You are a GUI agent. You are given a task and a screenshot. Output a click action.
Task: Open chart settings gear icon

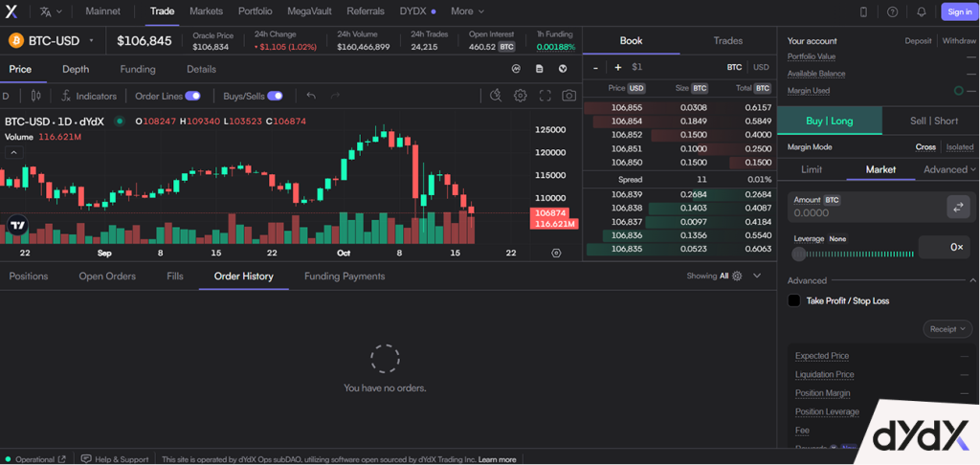pyautogui.click(x=521, y=96)
